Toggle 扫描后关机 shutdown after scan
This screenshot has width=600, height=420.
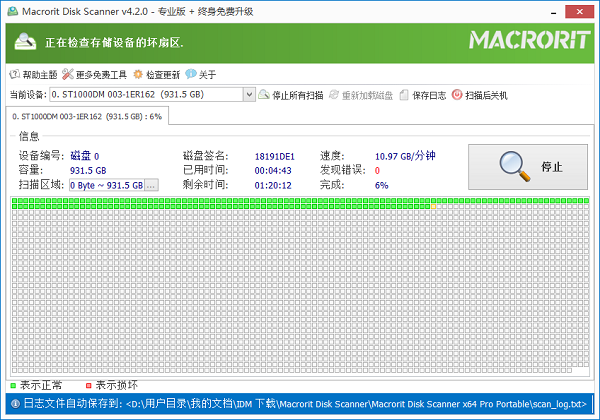click(x=457, y=95)
